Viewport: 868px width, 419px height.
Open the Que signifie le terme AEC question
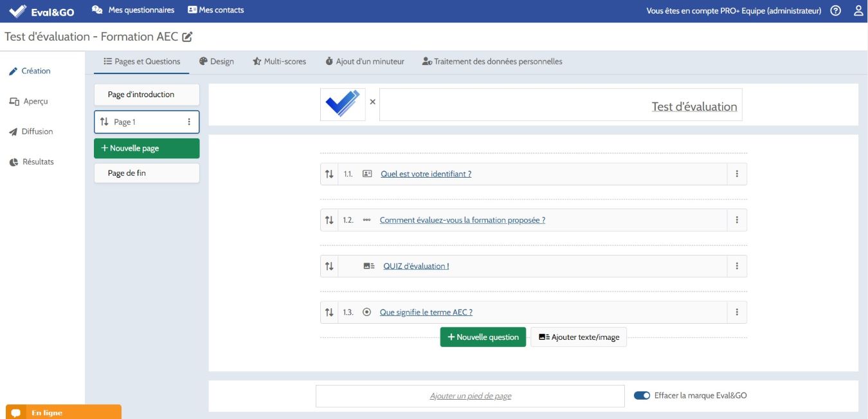point(426,312)
